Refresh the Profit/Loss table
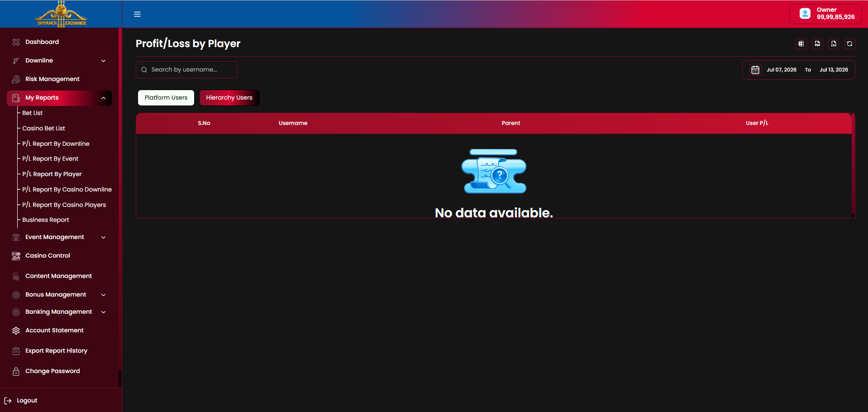 [850, 44]
